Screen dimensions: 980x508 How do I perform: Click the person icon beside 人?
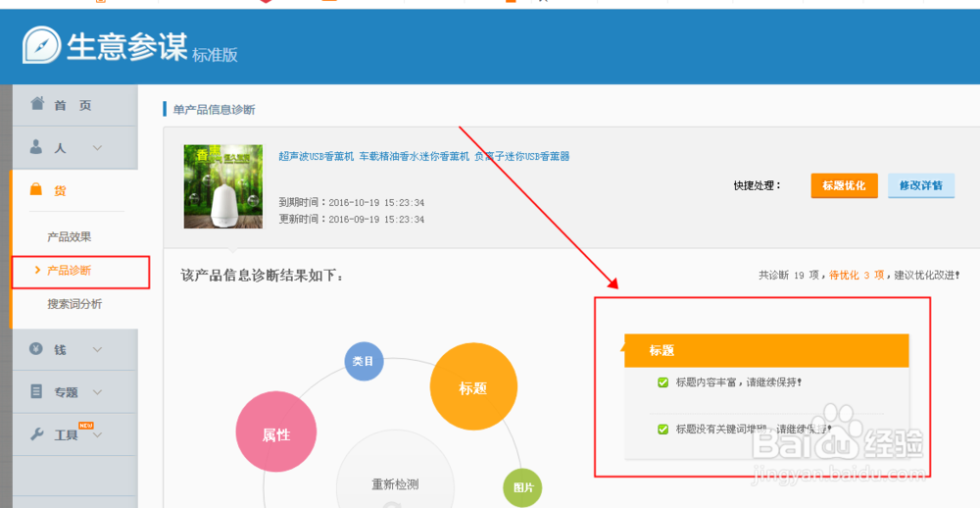click(x=37, y=147)
